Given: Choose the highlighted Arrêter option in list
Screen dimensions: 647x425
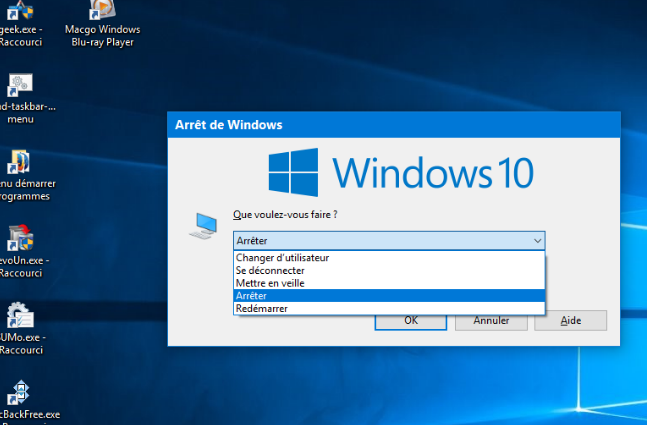Looking at the screenshot, I should pyautogui.click(x=389, y=295).
